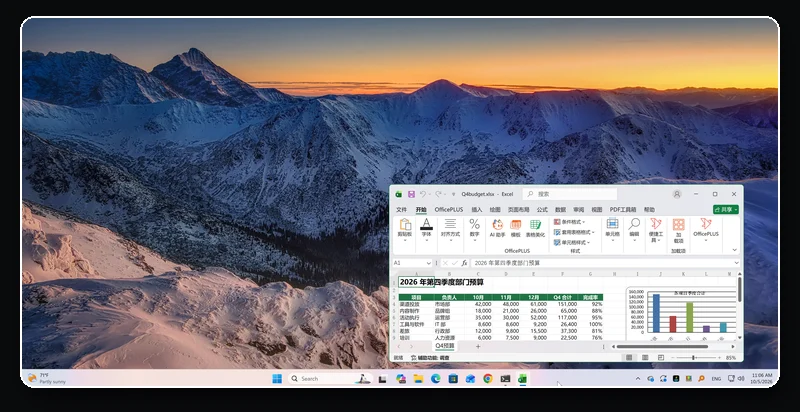800x412 pixels.
Task: Confirm formula entry with checkmark icon
Action: pos(455,263)
